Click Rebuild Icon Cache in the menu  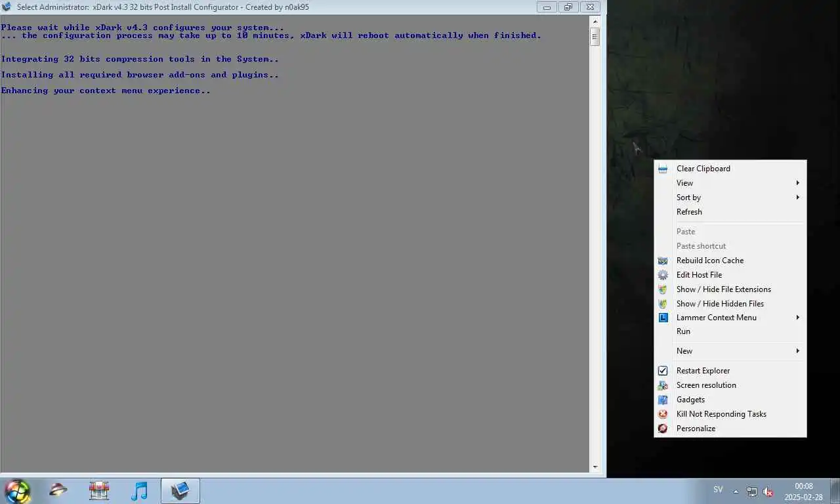730,261
